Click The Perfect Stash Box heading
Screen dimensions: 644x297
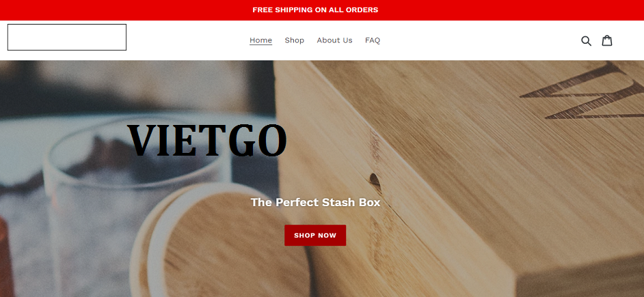coord(315,202)
